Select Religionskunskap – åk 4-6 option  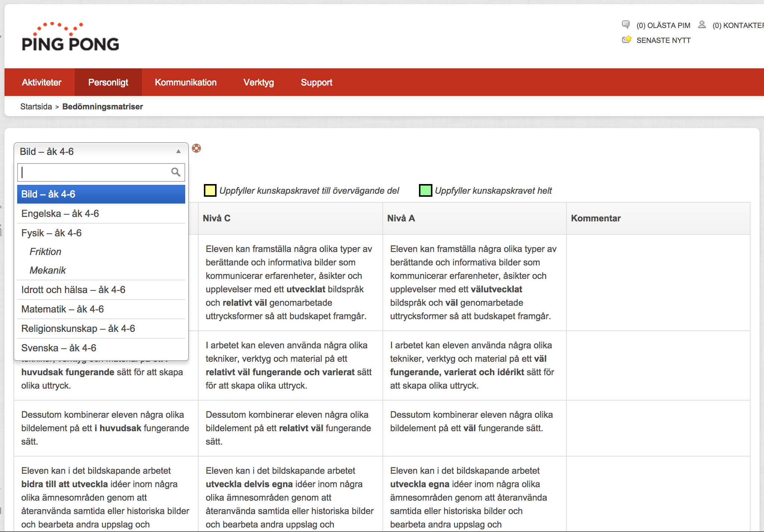coord(101,329)
